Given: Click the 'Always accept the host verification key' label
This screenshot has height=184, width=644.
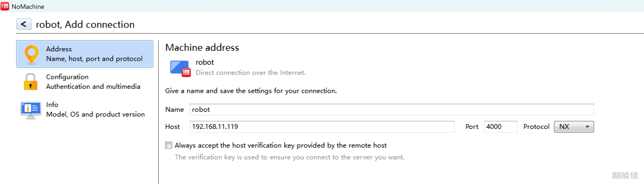Looking at the screenshot, I should click(280, 145).
